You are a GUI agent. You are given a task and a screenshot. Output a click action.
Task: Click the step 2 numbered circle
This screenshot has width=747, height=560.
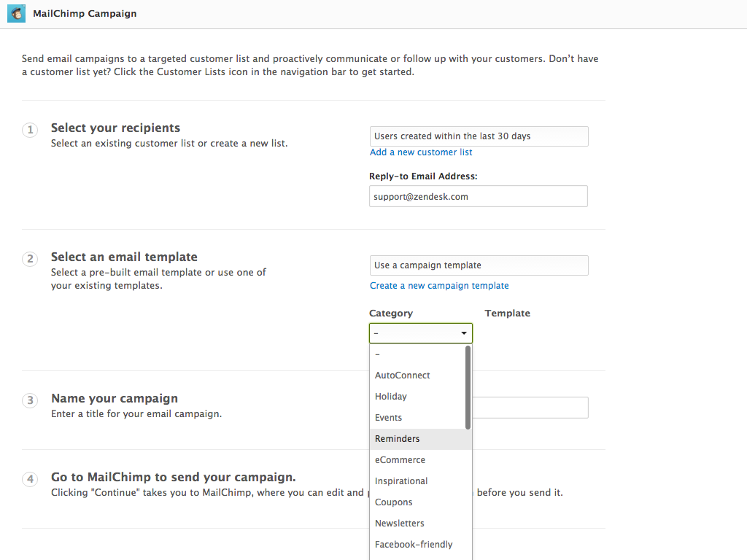(x=30, y=259)
